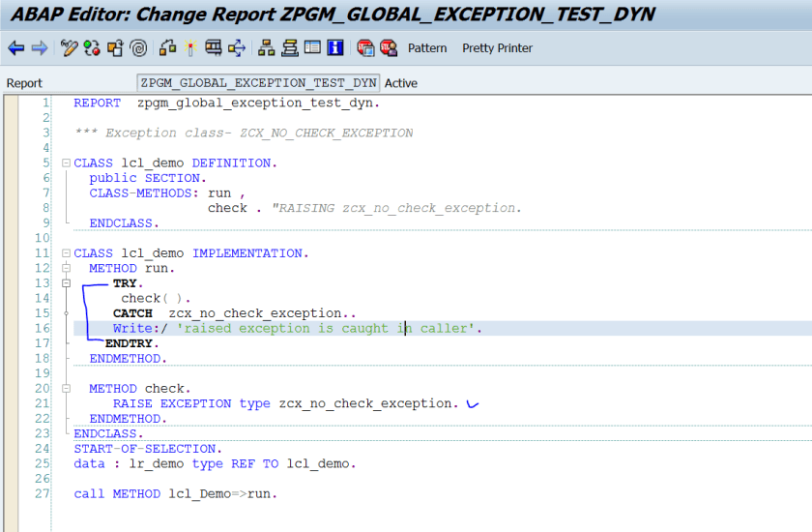Image resolution: width=812 pixels, height=532 pixels.
Task: Collapse the TRY block fold marker
Action: tap(66, 283)
